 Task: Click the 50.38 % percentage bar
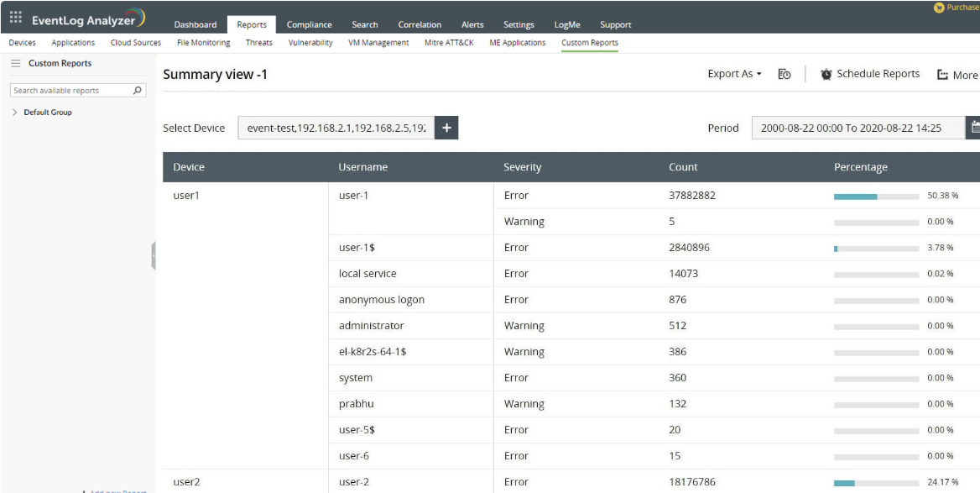click(876, 196)
